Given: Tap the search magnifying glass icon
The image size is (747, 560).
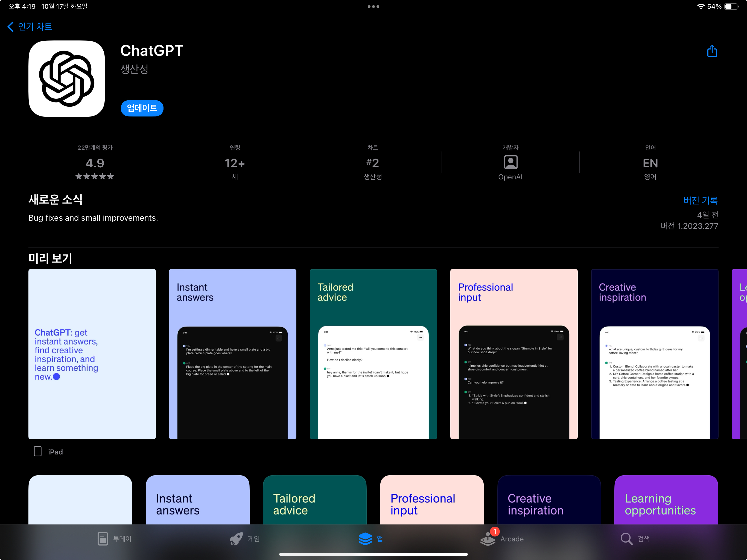Looking at the screenshot, I should [626, 538].
